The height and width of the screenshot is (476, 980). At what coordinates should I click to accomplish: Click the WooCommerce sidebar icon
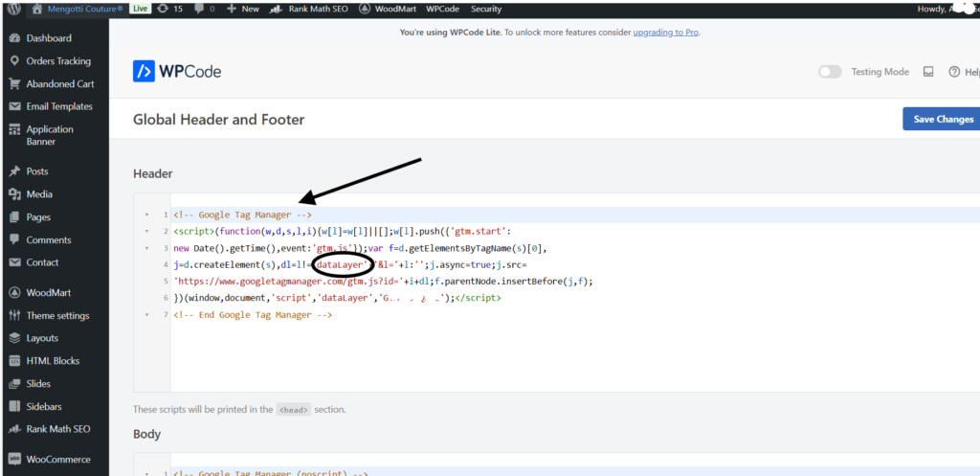coord(15,459)
